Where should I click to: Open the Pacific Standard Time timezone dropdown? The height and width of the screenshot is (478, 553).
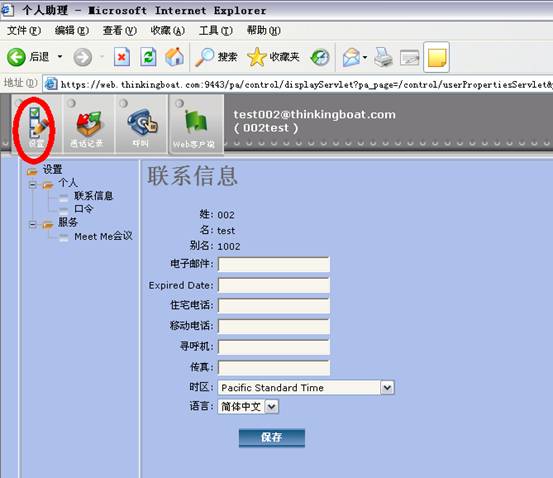pyautogui.click(x=387, y=388)
